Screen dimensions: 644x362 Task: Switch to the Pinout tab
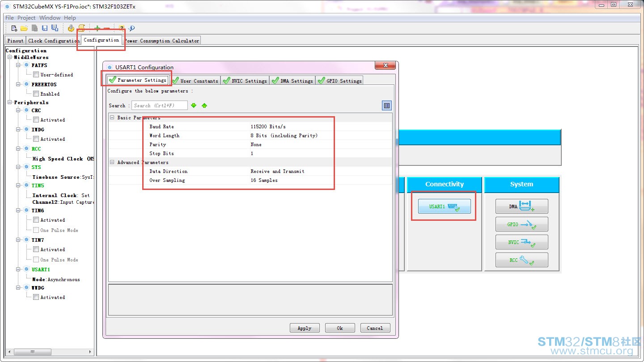16,41
